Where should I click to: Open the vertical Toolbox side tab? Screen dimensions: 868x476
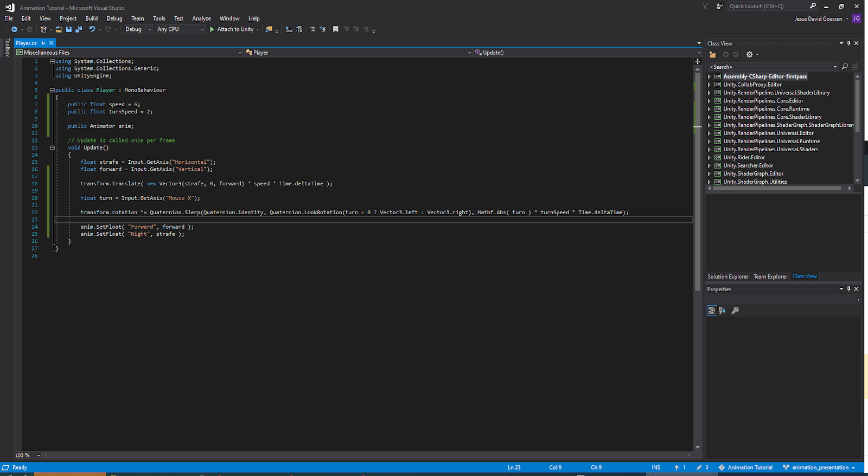7,48
